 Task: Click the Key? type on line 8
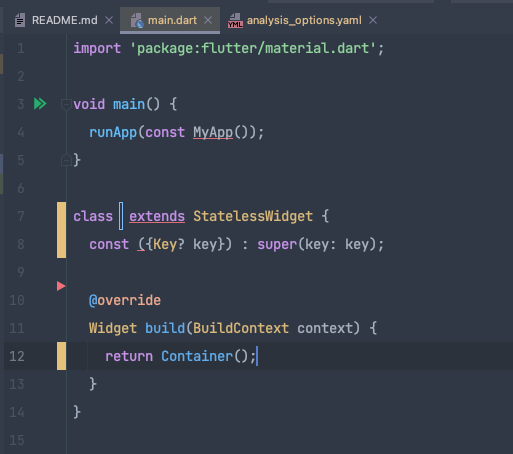169,244
